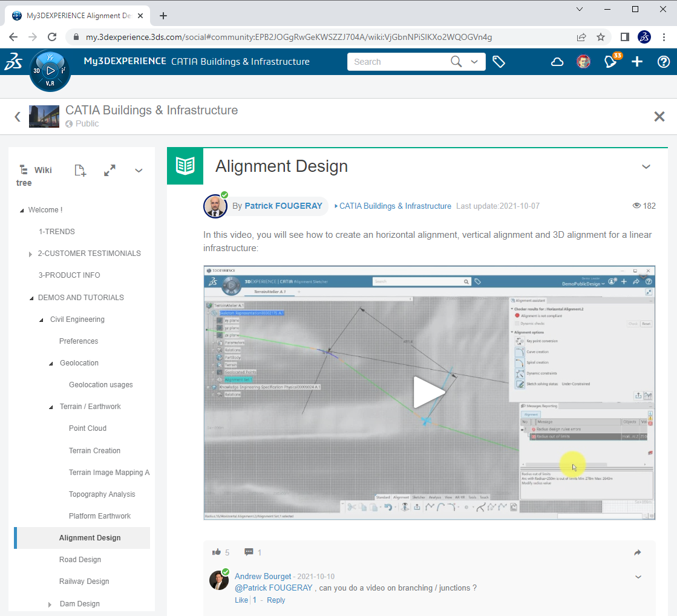
Task: Reply to Andrew Bourget's comment
Action: click(x=276, y=600)
